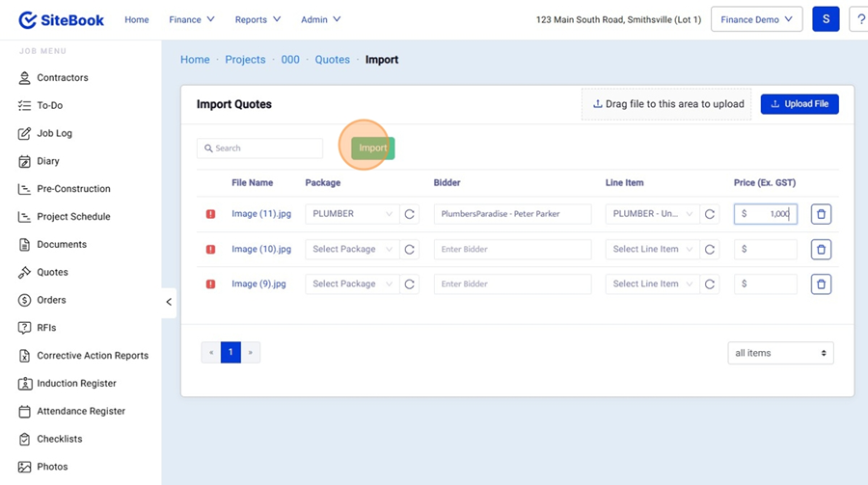Open the Finance Demo selector

(756, 19)
